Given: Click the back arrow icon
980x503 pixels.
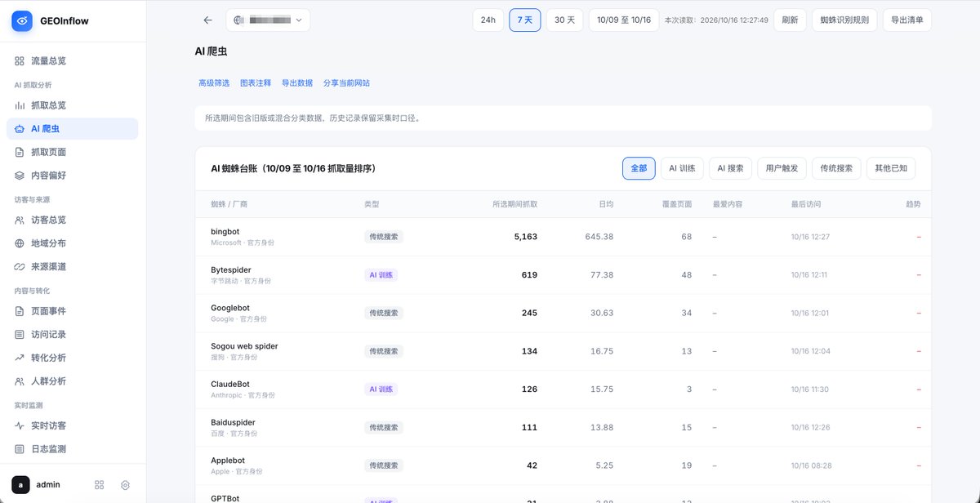Looking at the screenshot, I should (x=207, y=20).
